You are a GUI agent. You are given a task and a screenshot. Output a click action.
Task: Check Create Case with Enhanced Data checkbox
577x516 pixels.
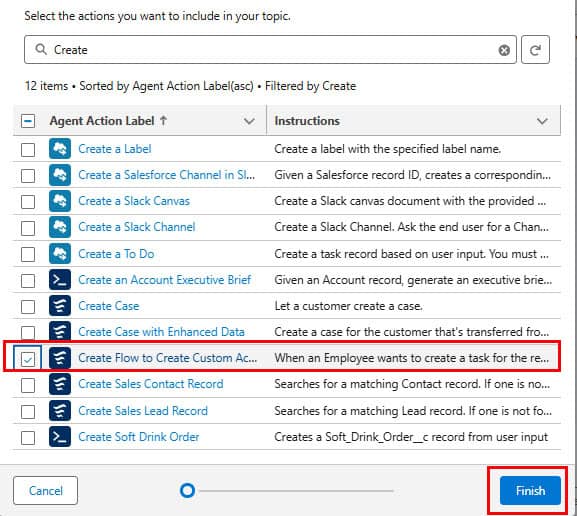tap(28, 332)
